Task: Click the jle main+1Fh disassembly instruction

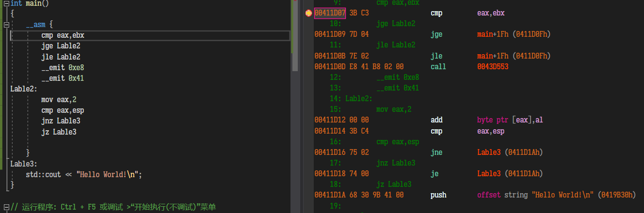Action: (490, 56)
